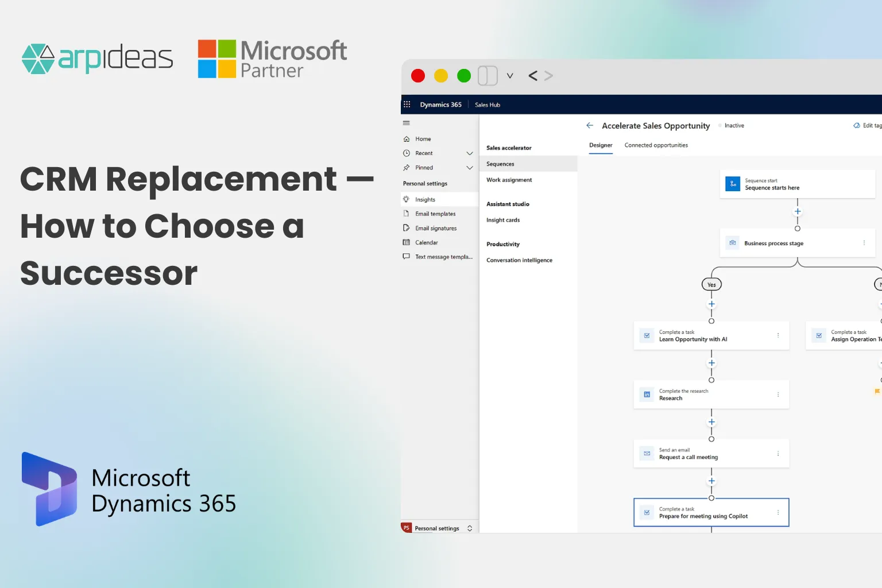Select the Sequence starts here card
Screen dimensions: 882x588
(798, 184)
